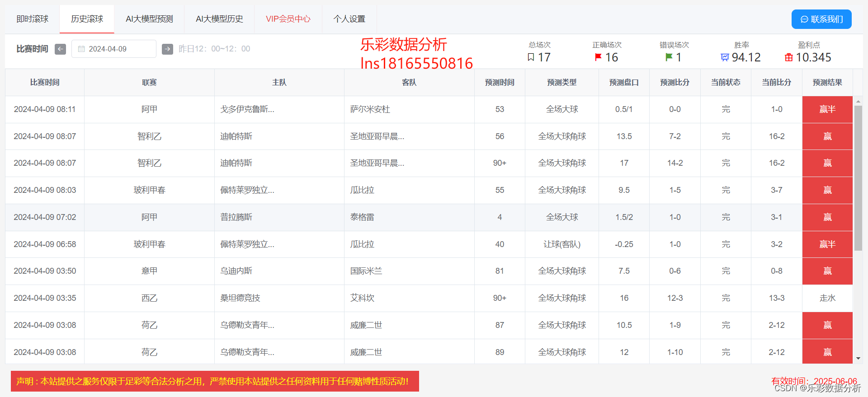Click the win-rate icon beside 94.12
The width and height of the screenshot is (868, 397).
725,57
